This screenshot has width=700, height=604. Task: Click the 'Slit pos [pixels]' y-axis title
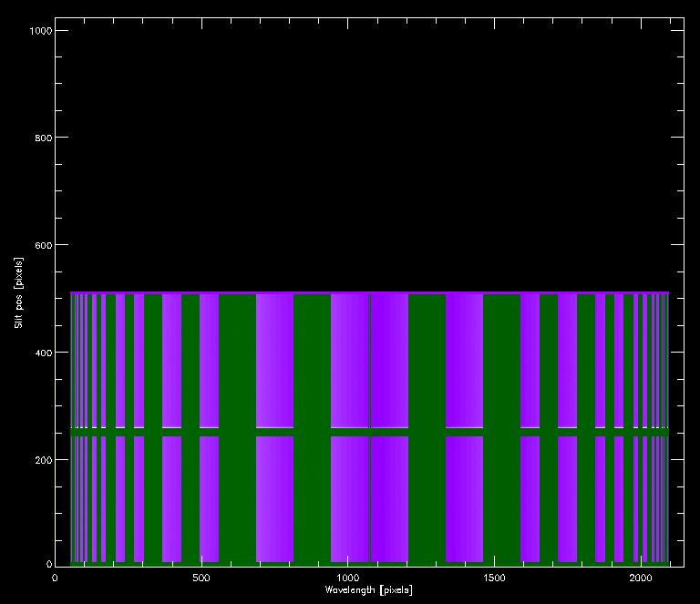click(18, 292)
